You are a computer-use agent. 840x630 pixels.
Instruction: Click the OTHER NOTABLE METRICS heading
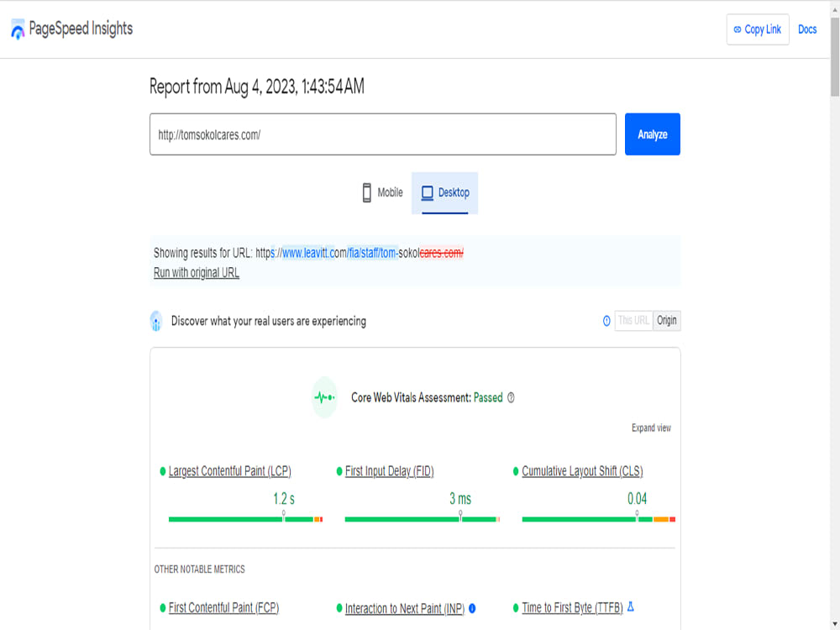click(199, 570)
